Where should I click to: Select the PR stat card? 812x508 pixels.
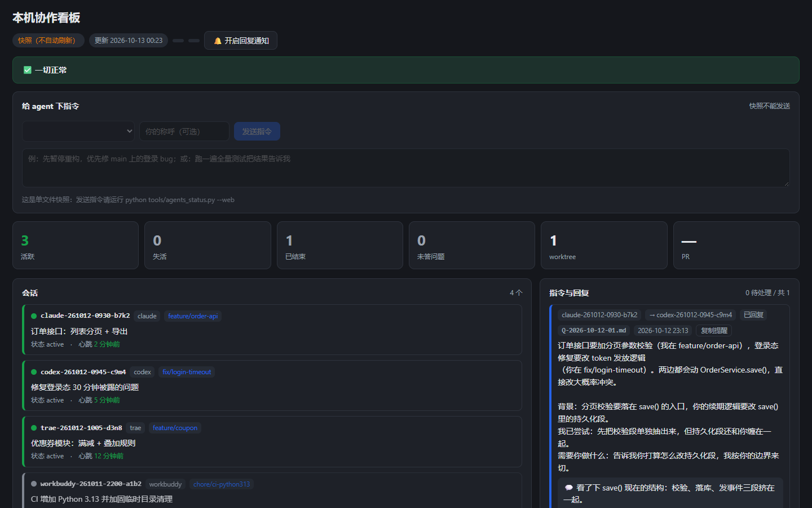[x=736, y=246]
